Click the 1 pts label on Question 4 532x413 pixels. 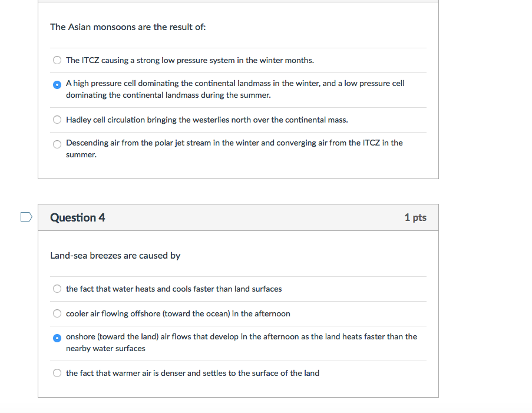(415, 217)
